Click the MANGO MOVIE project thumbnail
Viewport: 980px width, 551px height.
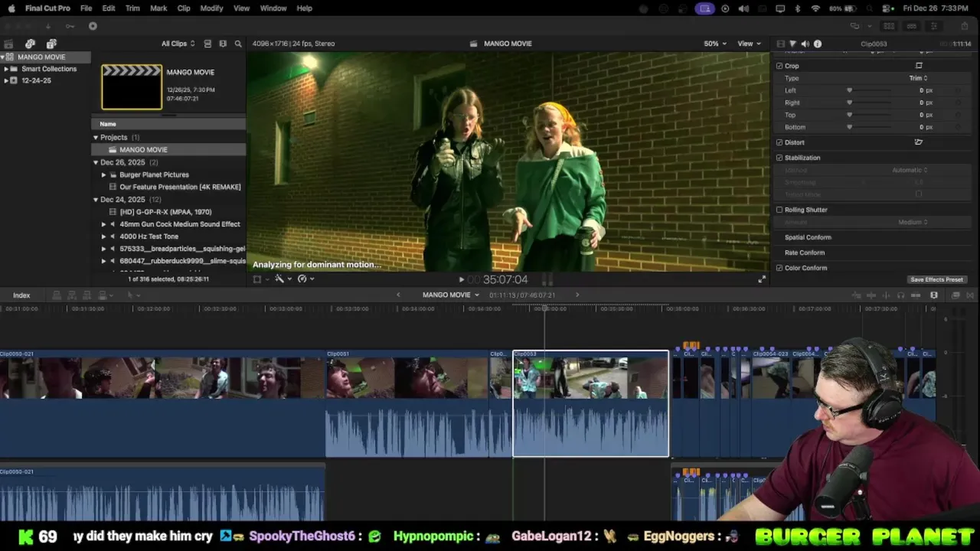[x=132, y=87]
